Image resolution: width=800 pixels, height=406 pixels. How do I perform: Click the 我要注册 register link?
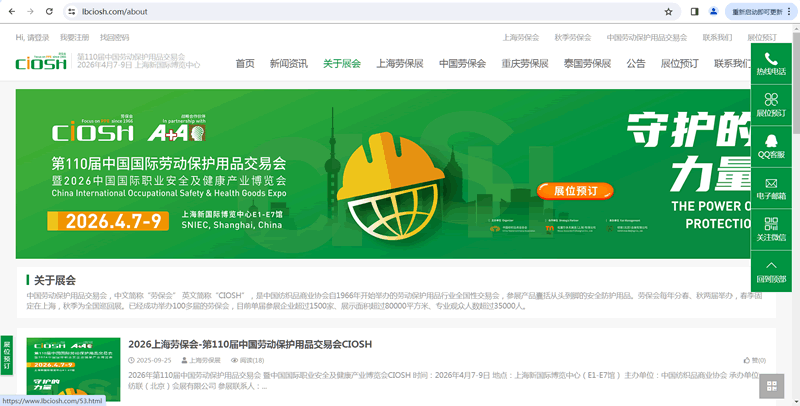pyautogui.click(x=75, y=37)
